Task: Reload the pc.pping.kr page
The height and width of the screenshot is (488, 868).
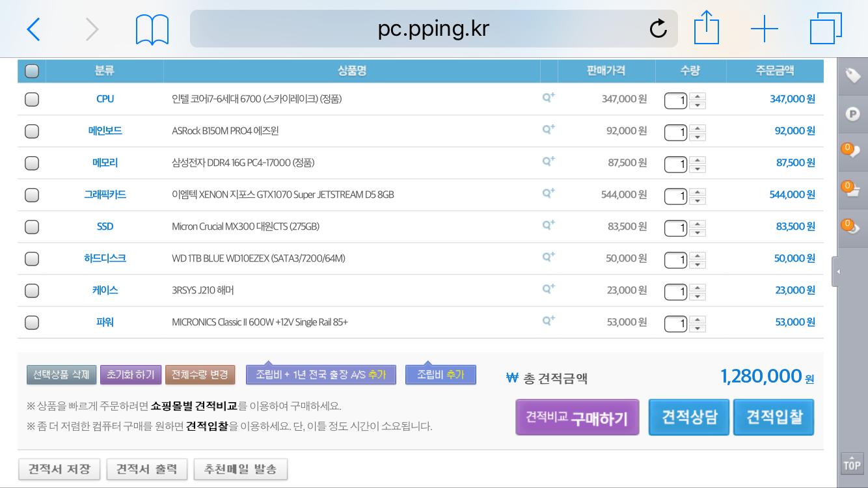Action: (658, 29)
